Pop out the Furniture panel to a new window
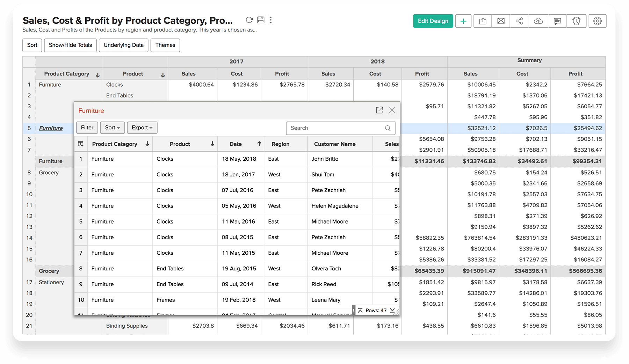The width and height of the screenshot is (629, 364). tap(379, 110)
